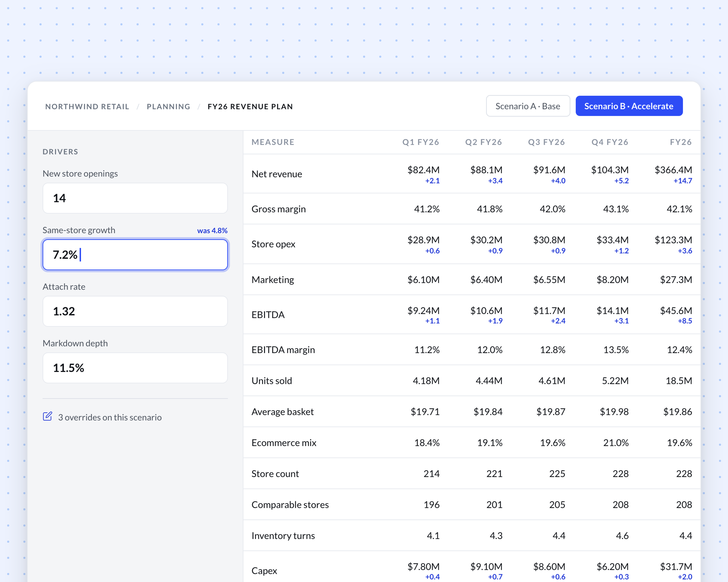Select Scenario B · Accelerate tab
The image size is (728, 582).
coord(629,106)
